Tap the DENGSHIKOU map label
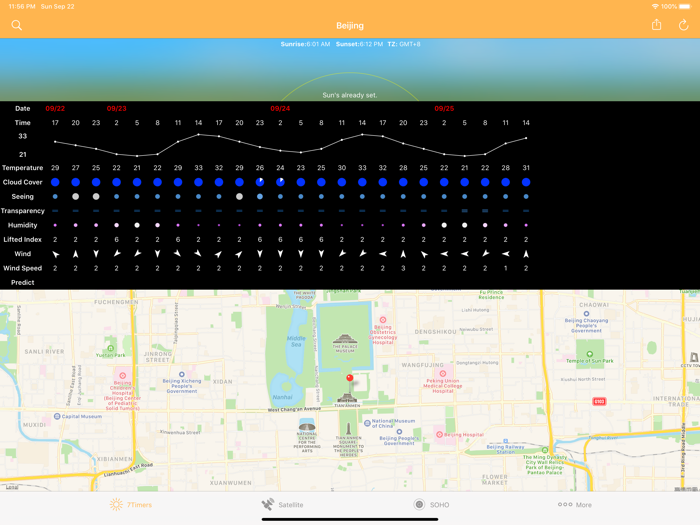The image size is (700, 525). (x=435, y=332)
